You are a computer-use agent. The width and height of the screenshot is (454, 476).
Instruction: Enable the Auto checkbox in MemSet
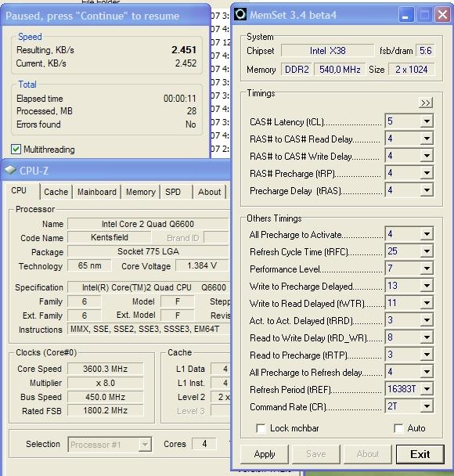point(398,428)
